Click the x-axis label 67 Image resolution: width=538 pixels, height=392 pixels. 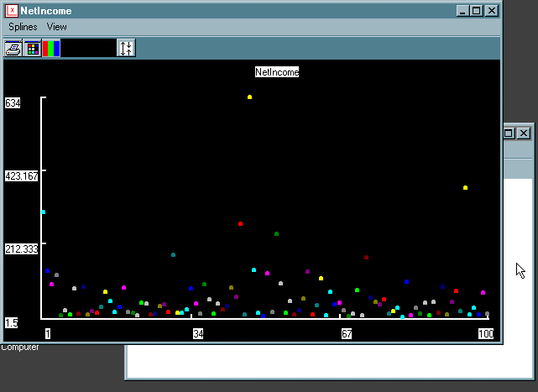pos(347,333)
